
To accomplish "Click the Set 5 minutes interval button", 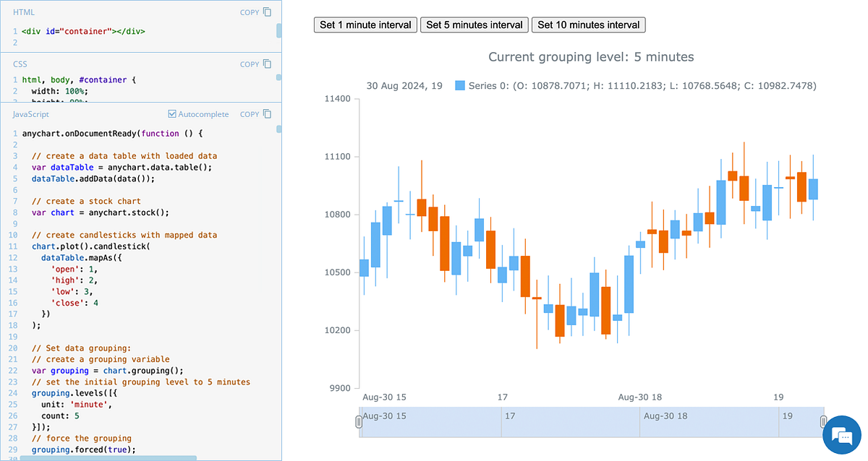I will tap(474, 25).
